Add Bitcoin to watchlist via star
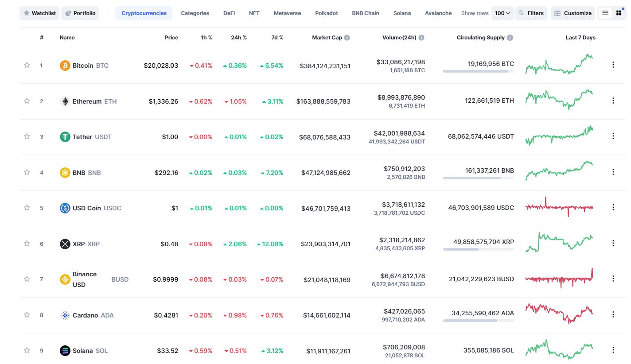Viewport: 631px width, 364px height. pos(26,64)
